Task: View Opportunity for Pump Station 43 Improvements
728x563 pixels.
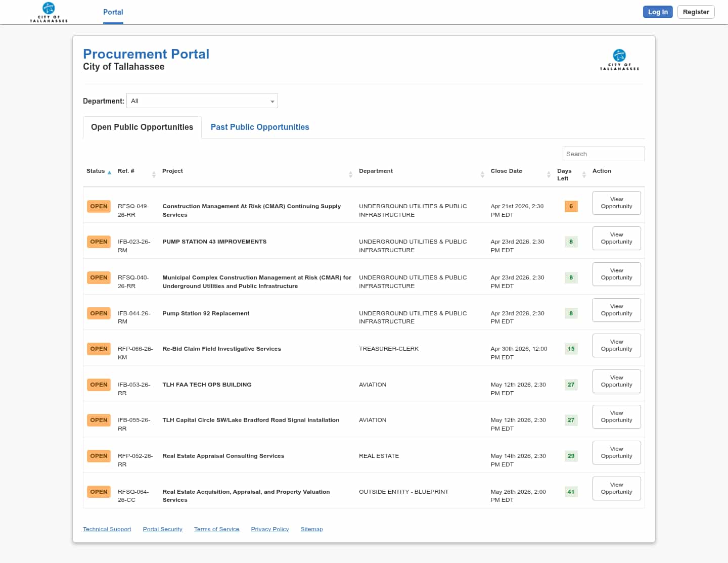Action: coord(616,238)
